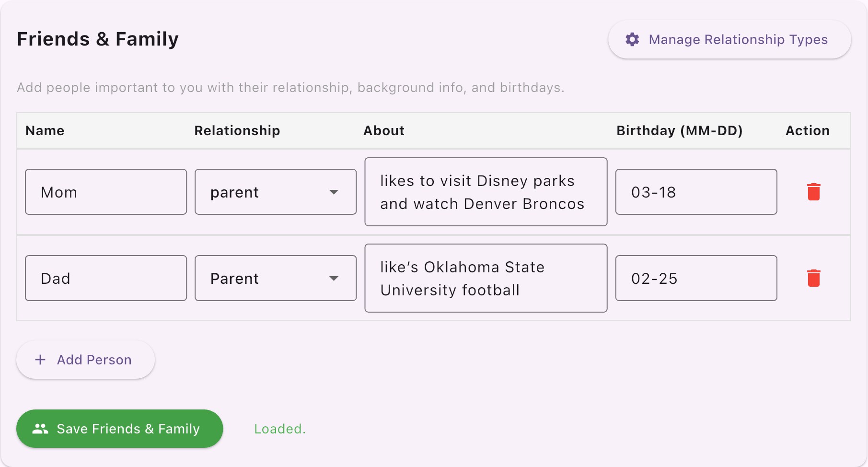Screen dimensions: 868x467
Task: Open Manage Relationship Types
Action: pyautogui.click(x=729, y=39)
